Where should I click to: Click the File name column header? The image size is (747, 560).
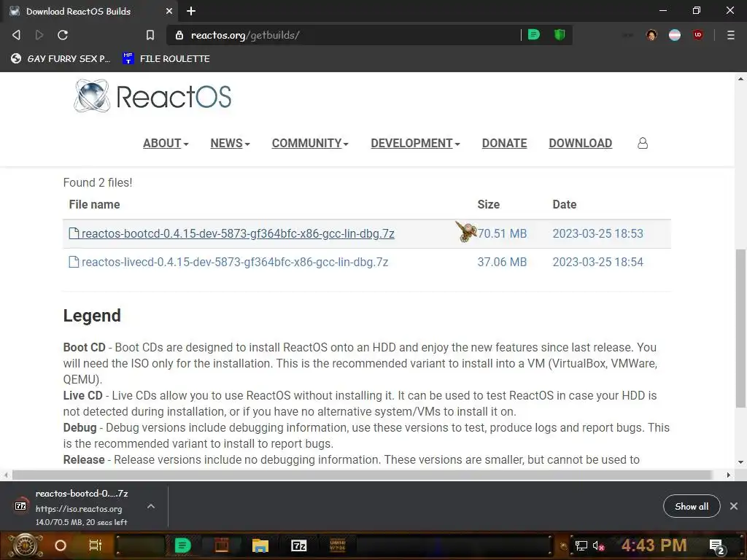pyautogui.click(x=94, y=204)
